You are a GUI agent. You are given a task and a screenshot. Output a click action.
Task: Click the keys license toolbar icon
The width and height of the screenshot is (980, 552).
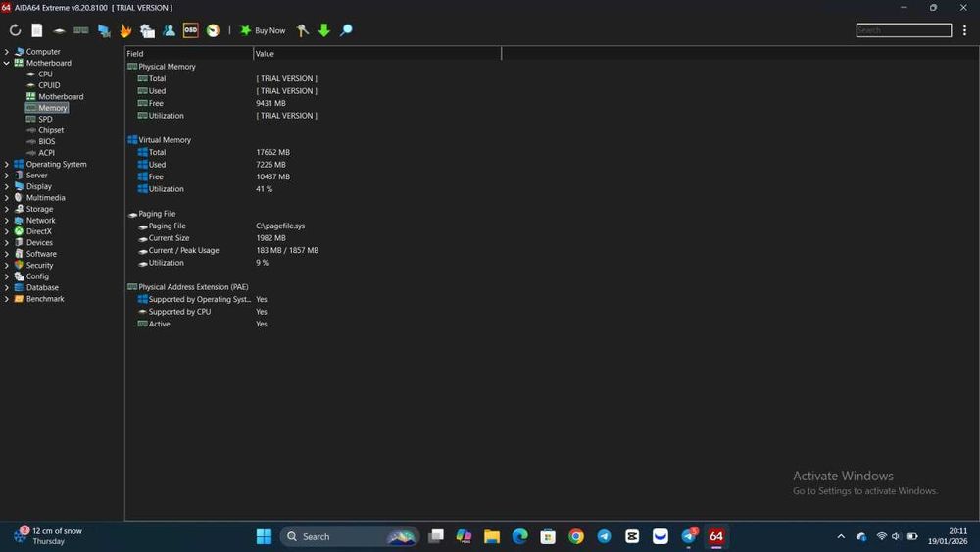tap(303, 30)
